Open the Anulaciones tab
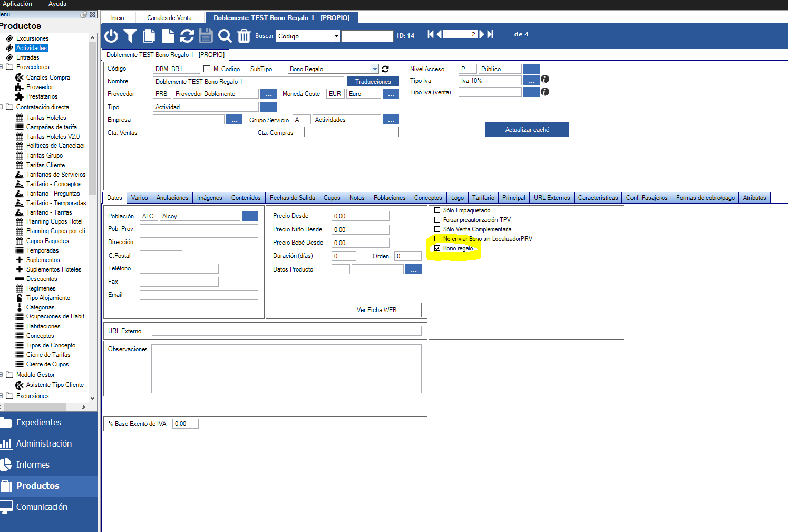 (x=172, y=198)
